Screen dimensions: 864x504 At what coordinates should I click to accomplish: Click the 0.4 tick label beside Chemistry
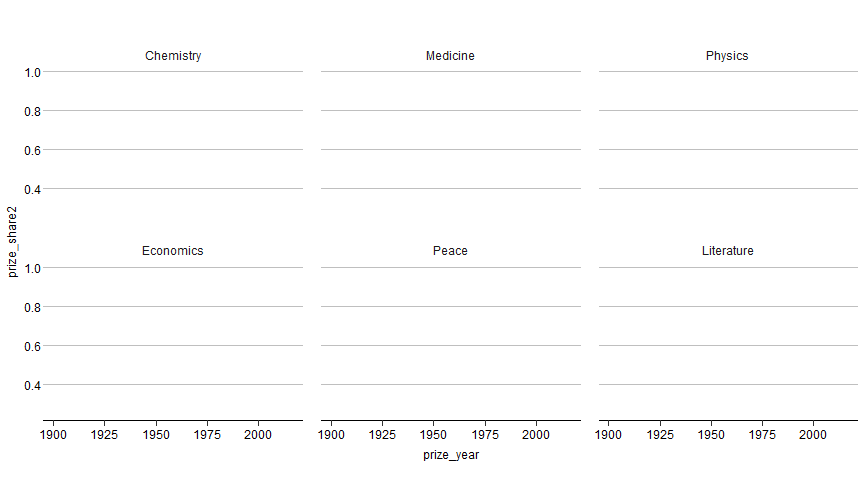(32, 189)
